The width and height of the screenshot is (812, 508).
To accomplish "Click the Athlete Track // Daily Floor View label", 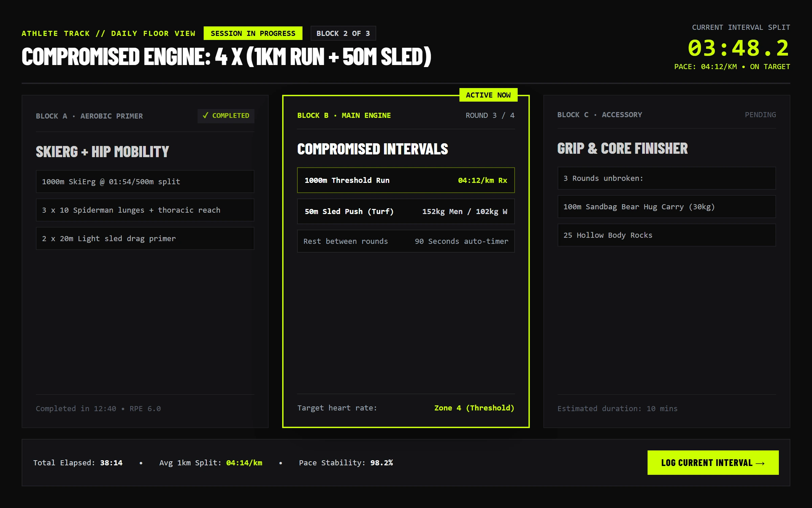I will click(x=109, y=33).
